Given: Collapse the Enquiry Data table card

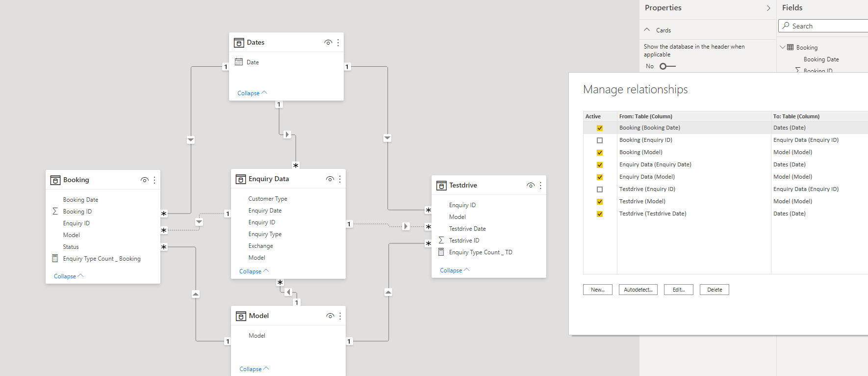Looking at the screenshot, I should point(254,271).
